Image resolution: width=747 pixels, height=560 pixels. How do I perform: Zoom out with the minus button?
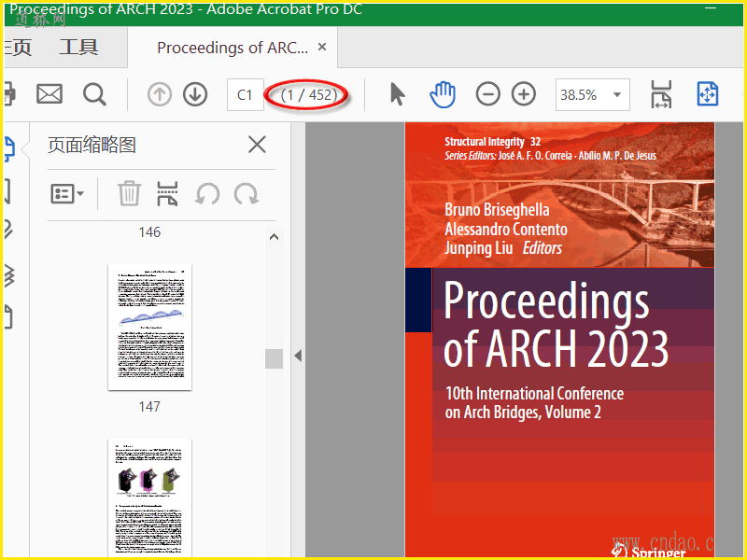(x=487, y=94)
